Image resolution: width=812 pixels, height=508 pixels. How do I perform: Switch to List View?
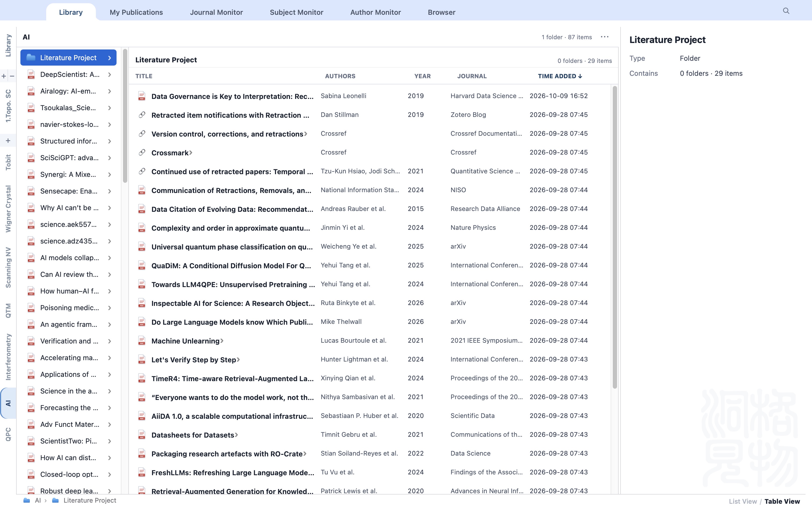[742, 501]
